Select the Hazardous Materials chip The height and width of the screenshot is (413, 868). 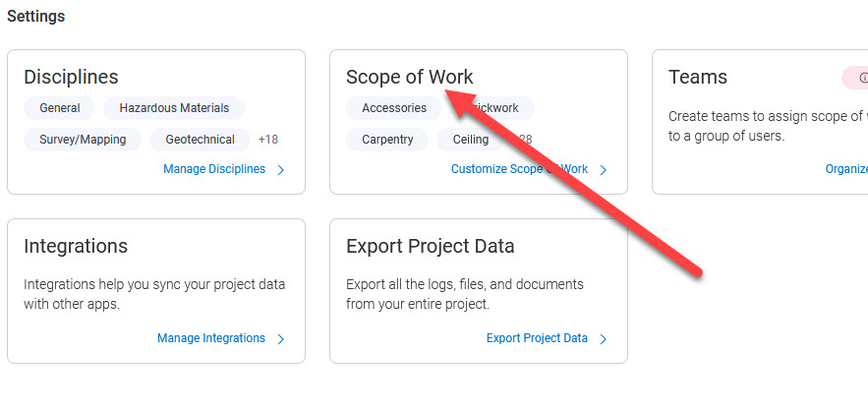[x=174, y=108]
